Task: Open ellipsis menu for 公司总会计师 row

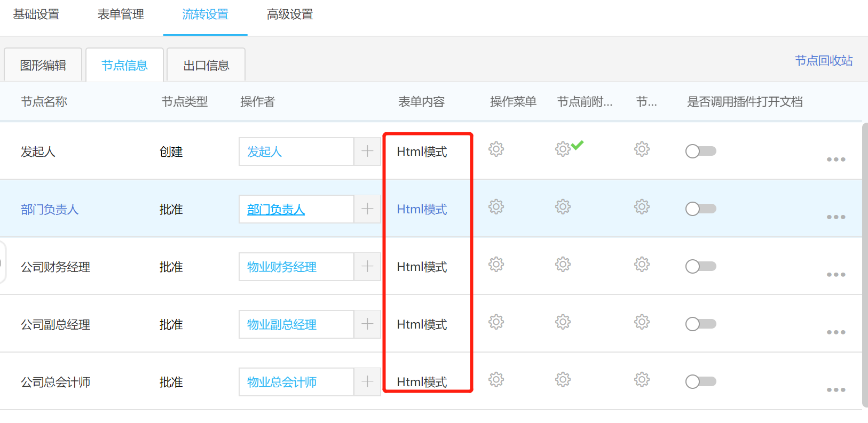Action: click(835, 390)
